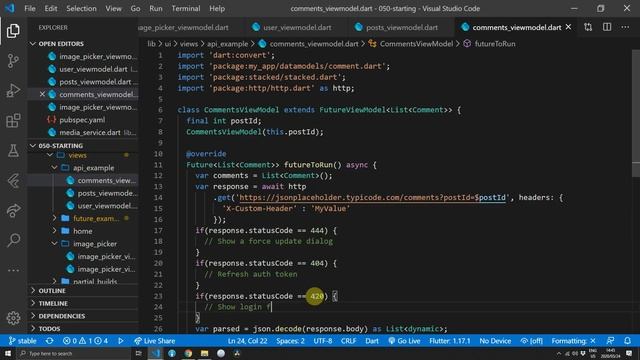Viewport: 640px width, 360px height.
Task: Open the Explorer view in activity bar
Action: (x=13, y=31)
